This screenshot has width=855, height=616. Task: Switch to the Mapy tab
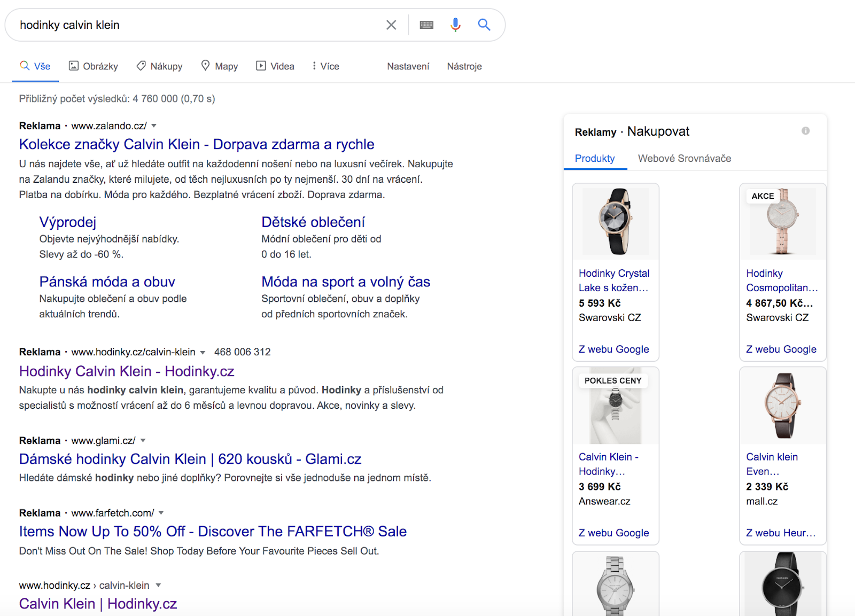click(x=219, y=66)
